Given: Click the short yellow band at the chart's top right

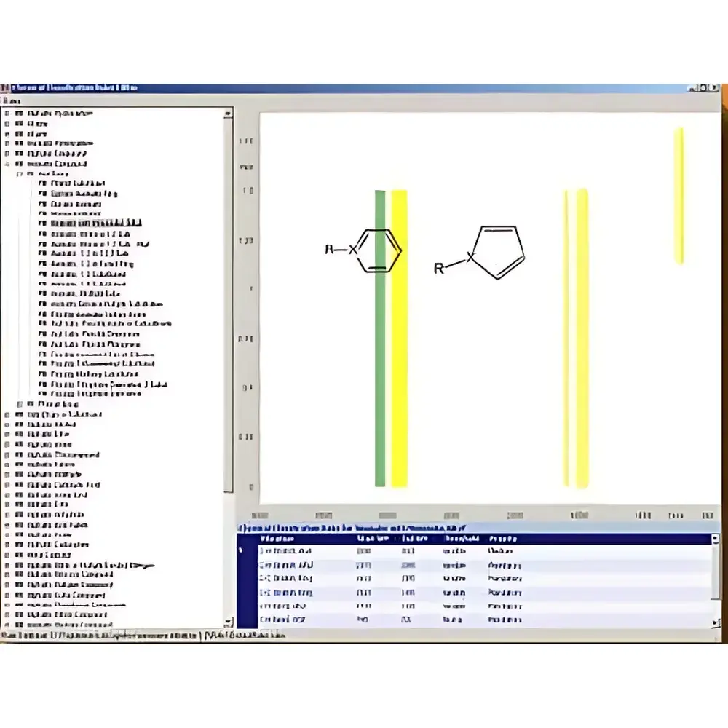Looking at the screenshot, I should [678, 195].
